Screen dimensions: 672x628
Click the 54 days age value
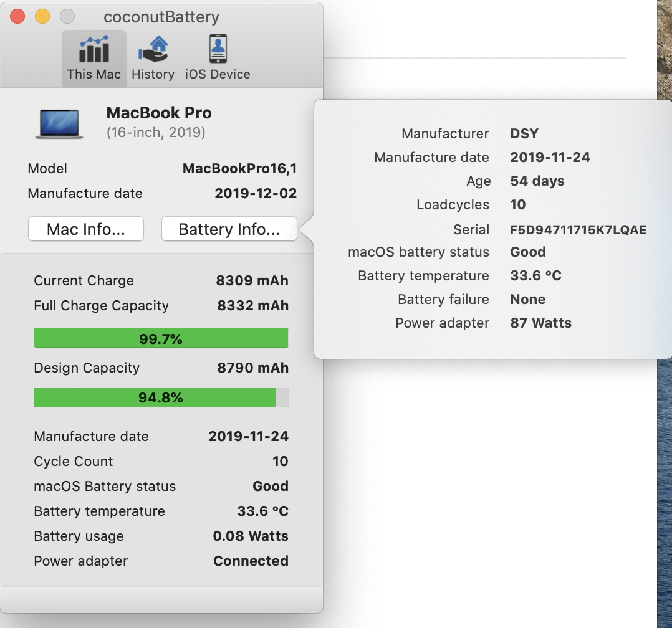tap(537, 181)
